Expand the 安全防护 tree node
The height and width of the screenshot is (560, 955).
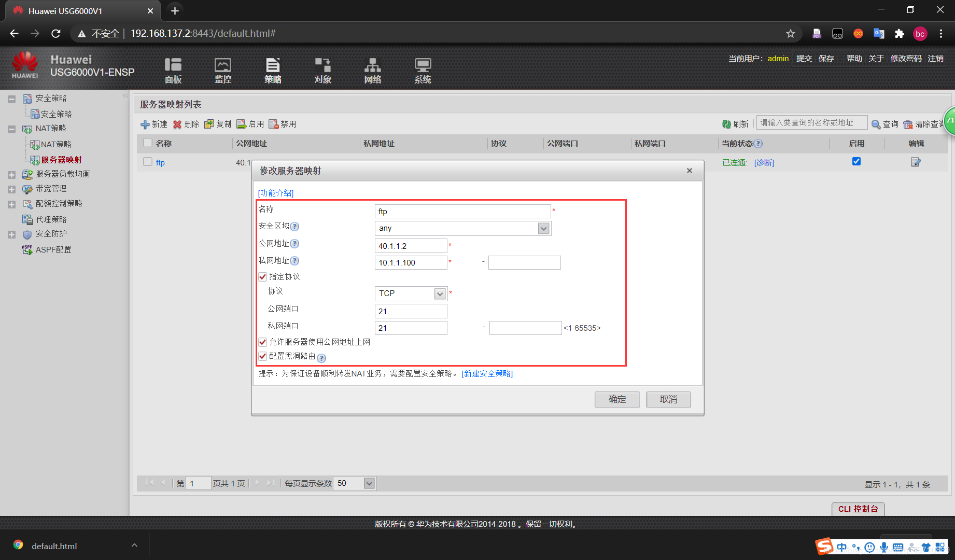[x=11, y=234]
